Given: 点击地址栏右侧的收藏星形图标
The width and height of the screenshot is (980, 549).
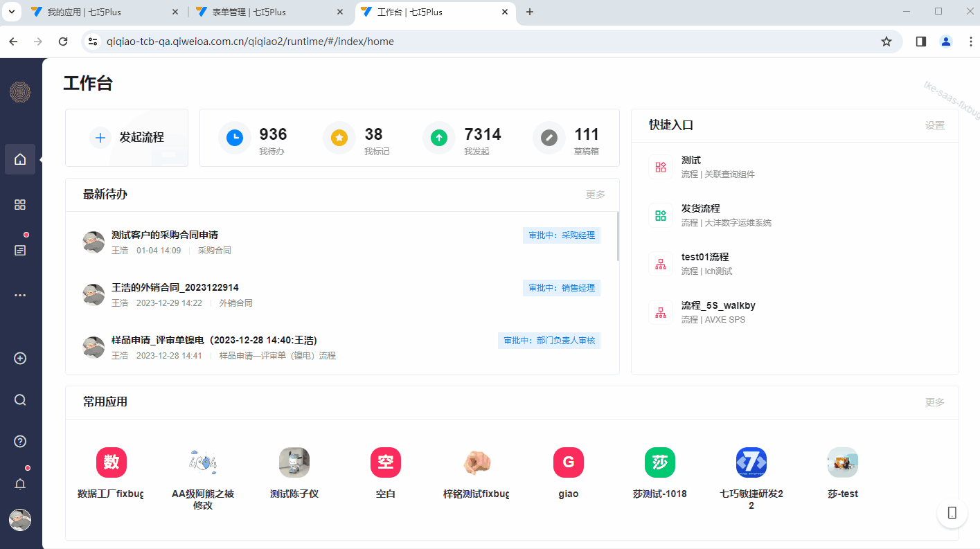Looking at the screenshot, I should (x=887, y=42).
